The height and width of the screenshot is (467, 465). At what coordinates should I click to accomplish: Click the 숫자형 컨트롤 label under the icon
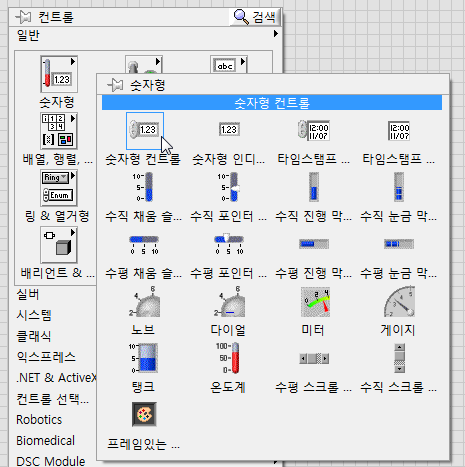coord(143,159)
